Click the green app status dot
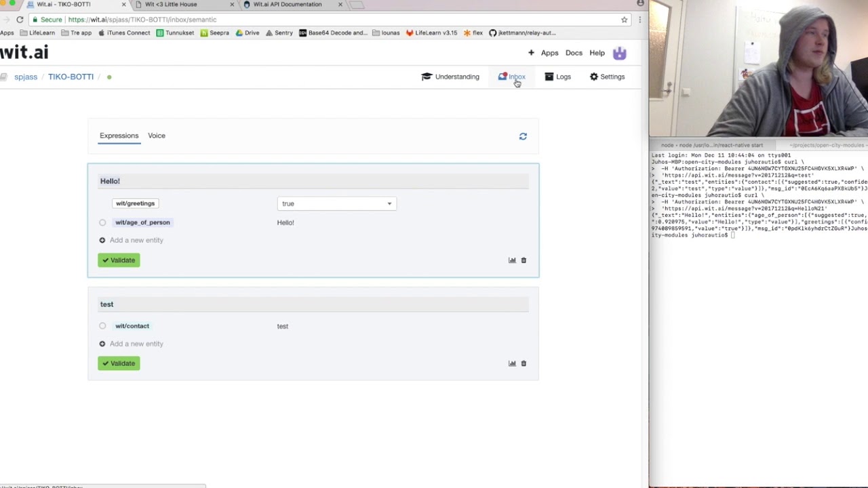Viewport: 868px width, 488px height. (109, 77)
